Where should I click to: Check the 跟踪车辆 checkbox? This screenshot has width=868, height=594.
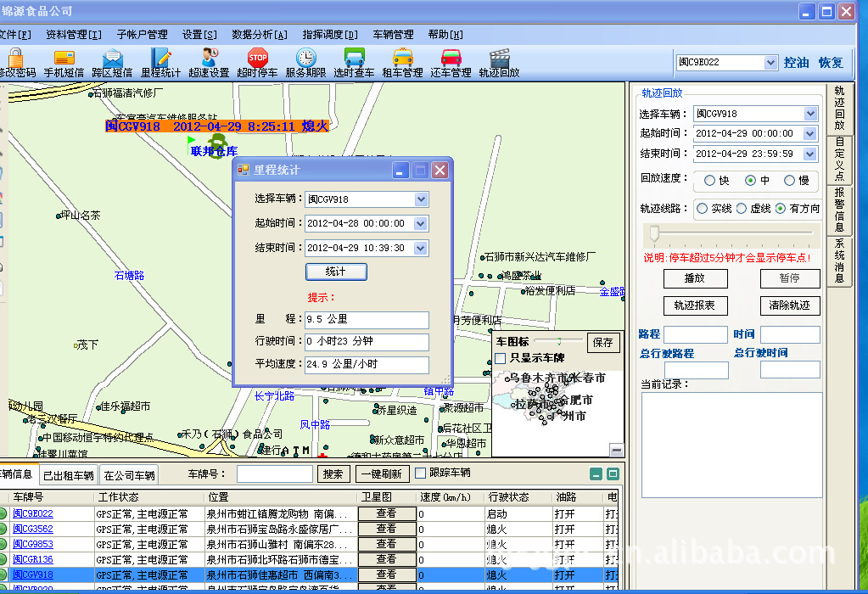click(x=420, y=473)
